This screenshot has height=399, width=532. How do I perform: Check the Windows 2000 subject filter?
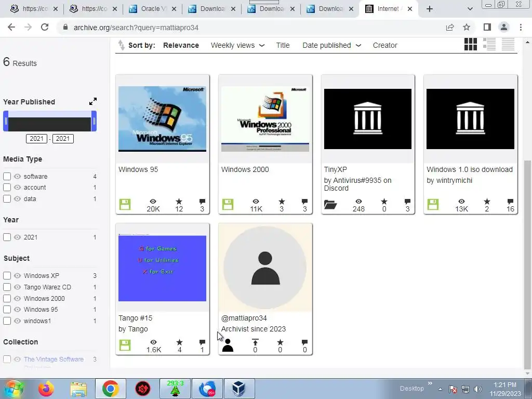(x=7, y=299)
